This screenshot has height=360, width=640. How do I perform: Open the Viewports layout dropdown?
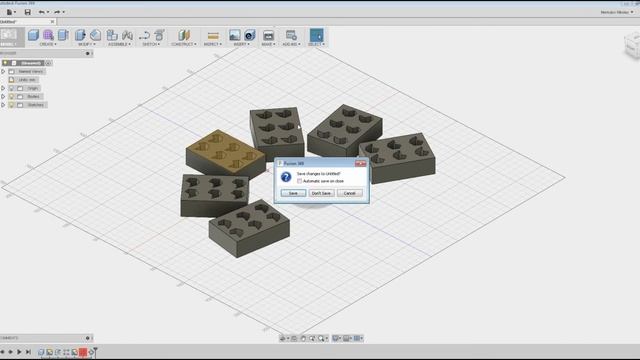coord(358,338)
